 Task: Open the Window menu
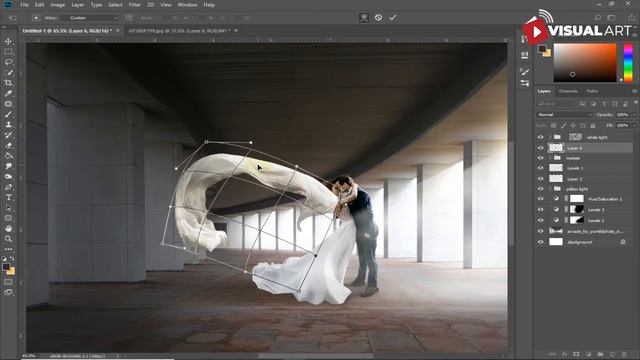[187, 5]
